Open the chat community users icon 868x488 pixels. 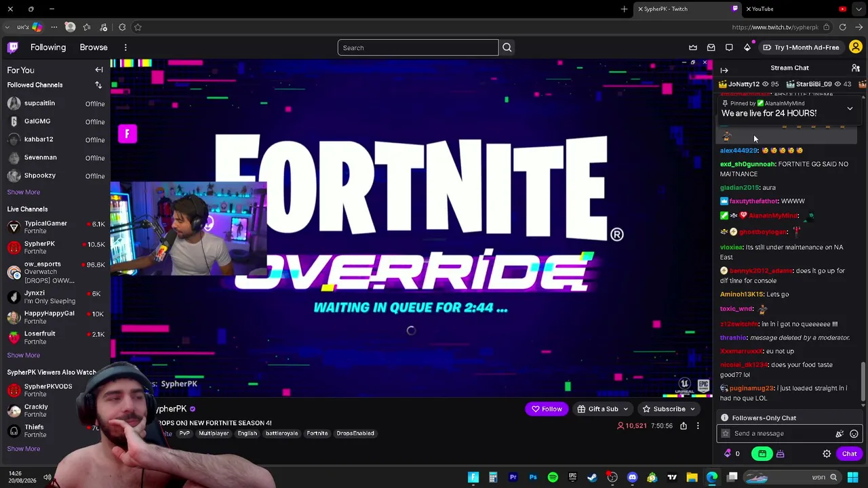pyautogui.click(x=856, y=68)
